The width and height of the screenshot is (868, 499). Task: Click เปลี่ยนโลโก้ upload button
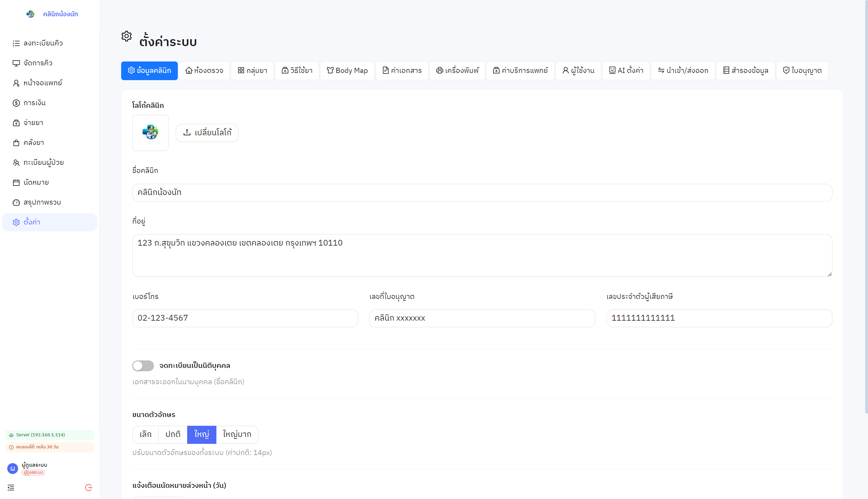[x=207, y=133]
